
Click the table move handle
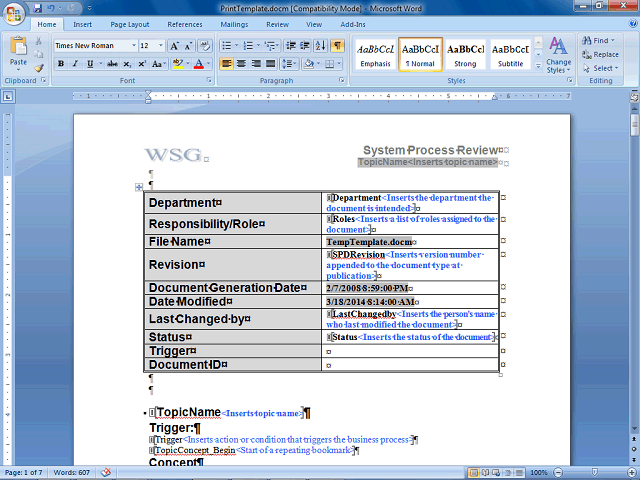tap(139, 187)
